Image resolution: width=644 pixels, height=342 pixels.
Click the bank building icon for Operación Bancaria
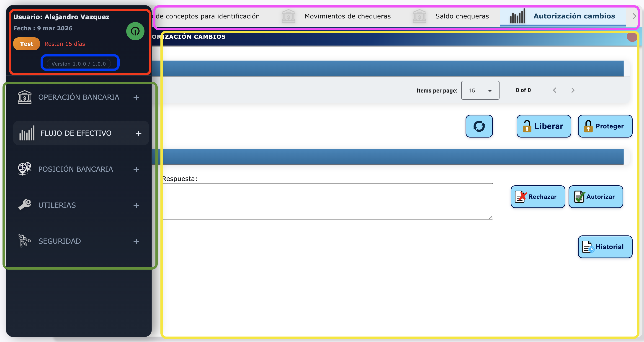coord(25,97)
